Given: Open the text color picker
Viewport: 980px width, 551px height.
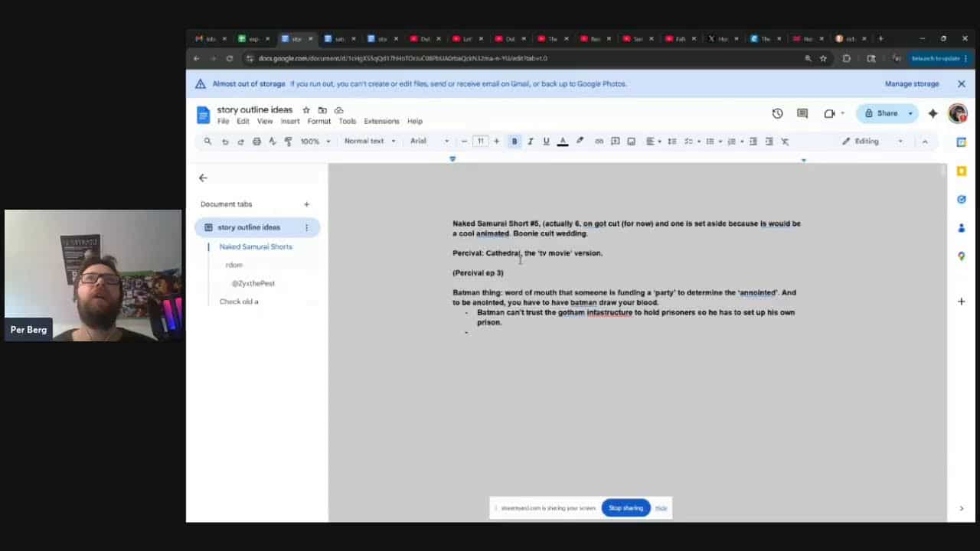Looking at the screenshot, I should click(x=563, y=142).
